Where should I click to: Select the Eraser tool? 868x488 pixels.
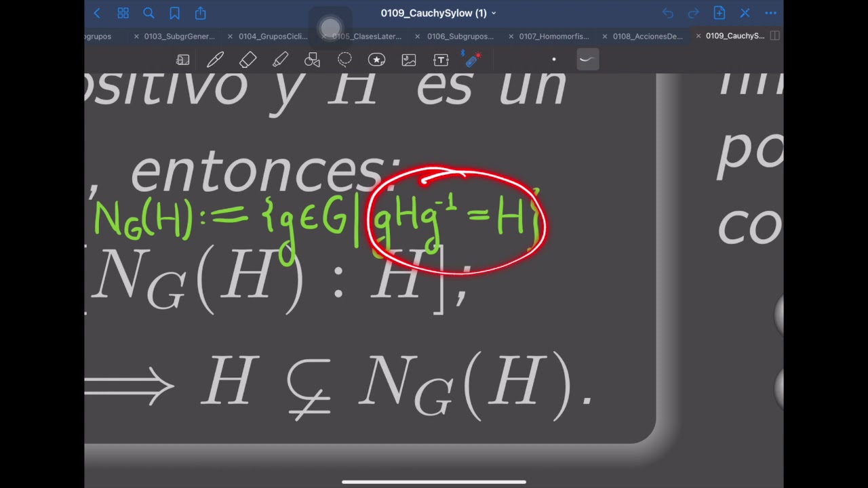pos(248,60)
